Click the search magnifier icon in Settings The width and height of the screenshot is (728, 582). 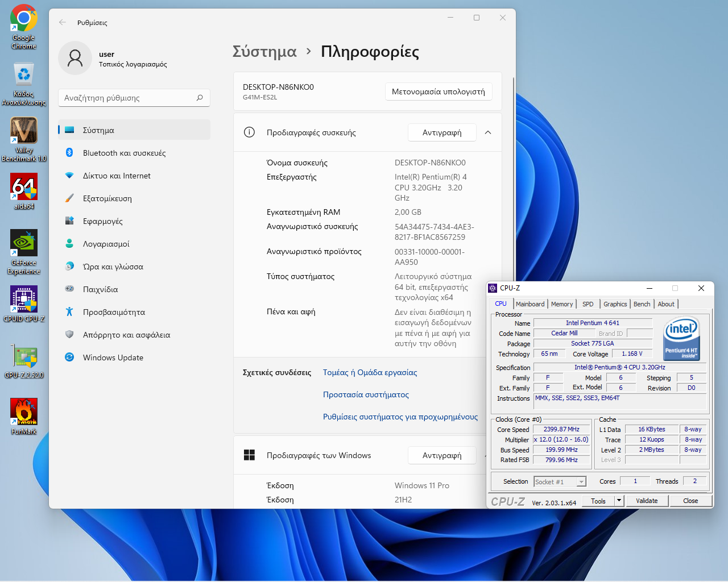200,98
